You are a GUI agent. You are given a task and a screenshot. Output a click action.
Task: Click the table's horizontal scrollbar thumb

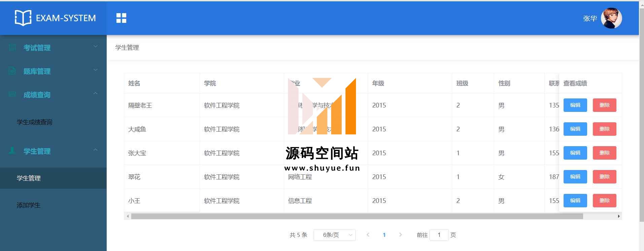357,216
